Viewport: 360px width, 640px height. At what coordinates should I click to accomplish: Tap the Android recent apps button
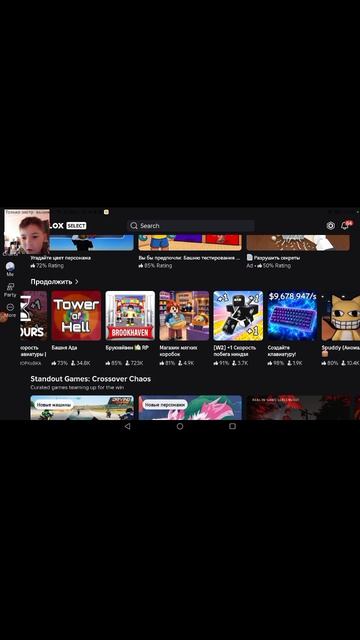[x=232, y=426]
